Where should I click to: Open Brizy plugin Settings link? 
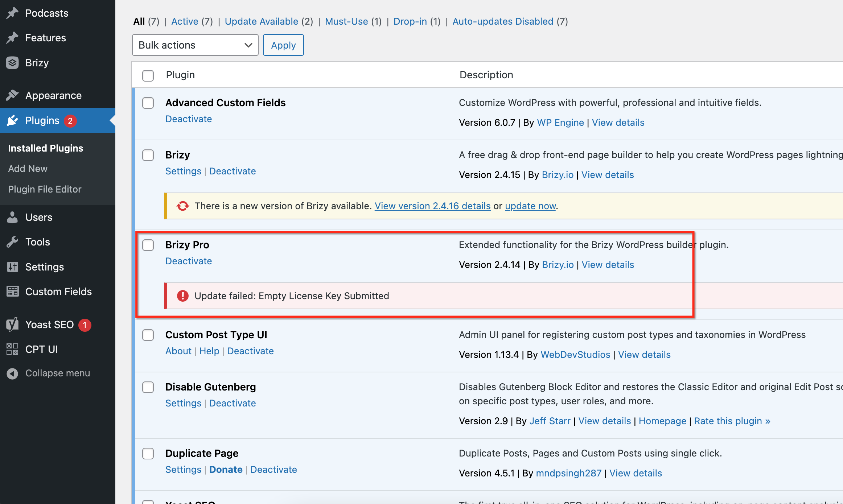click(x=183, y=171)
